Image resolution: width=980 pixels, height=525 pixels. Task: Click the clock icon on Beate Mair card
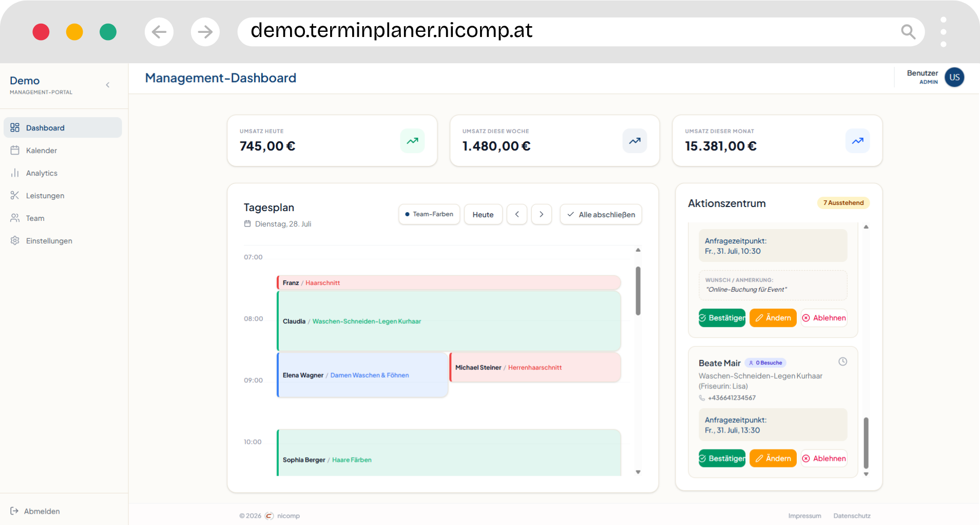click(842, 362)
